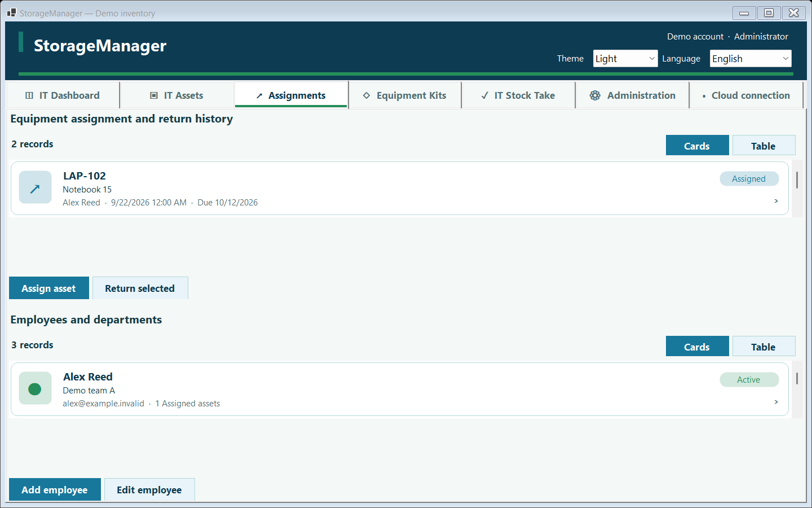
Task: Expand the Alex Reed card chevron
Action: click(x=776, y=402)
